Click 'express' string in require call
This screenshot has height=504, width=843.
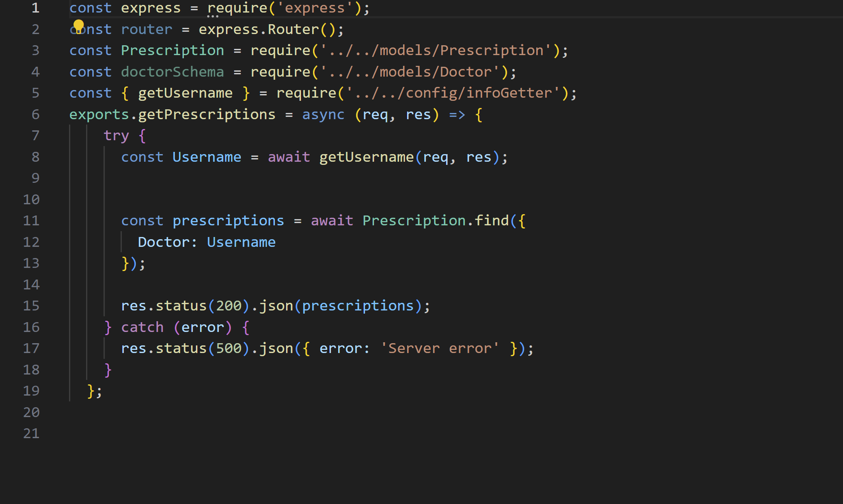click(x=315, y=8)
